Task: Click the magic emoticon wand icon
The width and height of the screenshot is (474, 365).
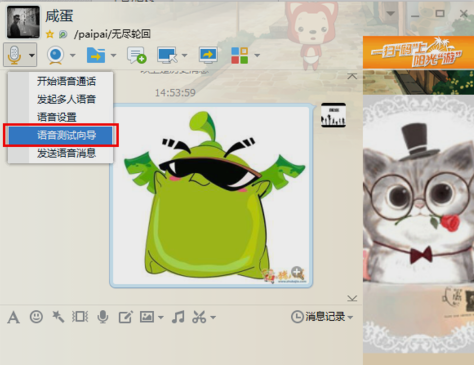Action: 58,317
